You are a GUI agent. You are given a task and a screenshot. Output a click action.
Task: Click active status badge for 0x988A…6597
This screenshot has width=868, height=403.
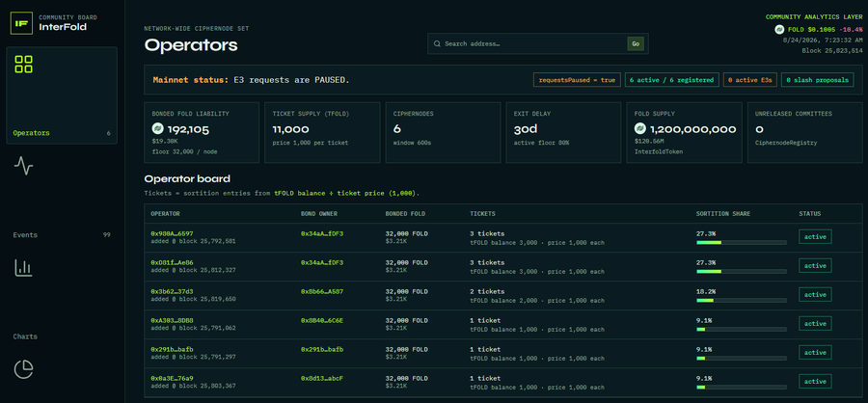tap(815, 237)
